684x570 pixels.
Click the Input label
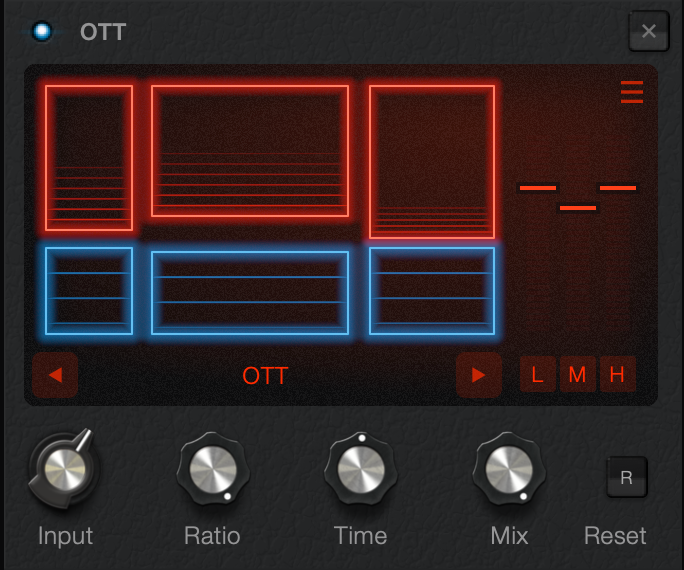coord(65,536)
